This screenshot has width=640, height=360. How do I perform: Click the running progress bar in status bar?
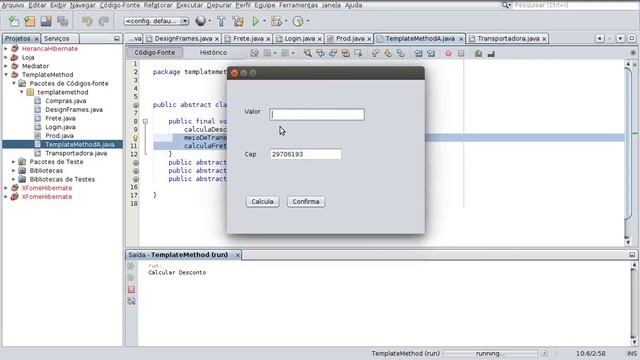tap(490, 353)
